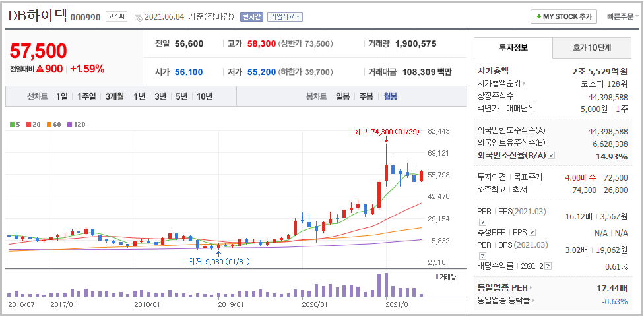
Task: Click the help icon next to 배당수익률 2020.12
Action: pyautogui.click(x=548, y=266)
